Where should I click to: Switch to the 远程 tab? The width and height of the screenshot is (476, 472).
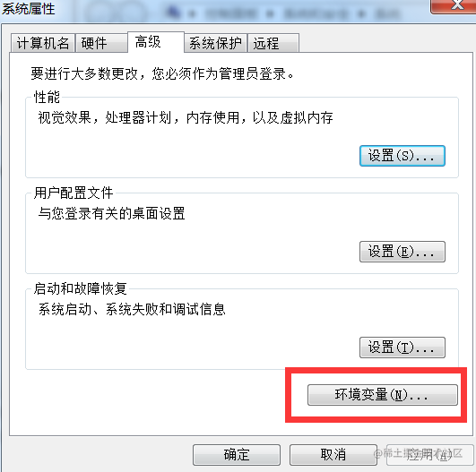pyautogui.click(x=273, y=43)
